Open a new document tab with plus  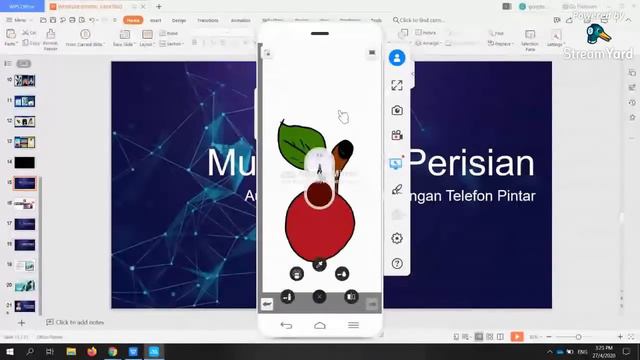coord(159,7)
